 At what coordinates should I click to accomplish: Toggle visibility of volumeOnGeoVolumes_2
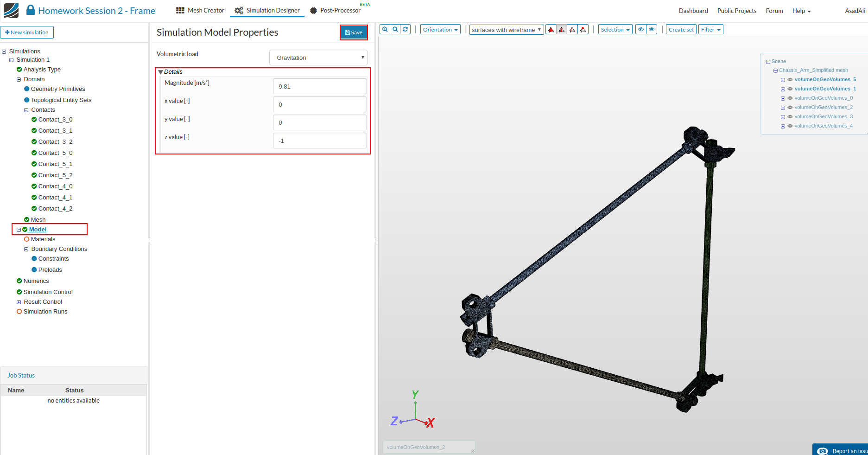coord(790,108)
